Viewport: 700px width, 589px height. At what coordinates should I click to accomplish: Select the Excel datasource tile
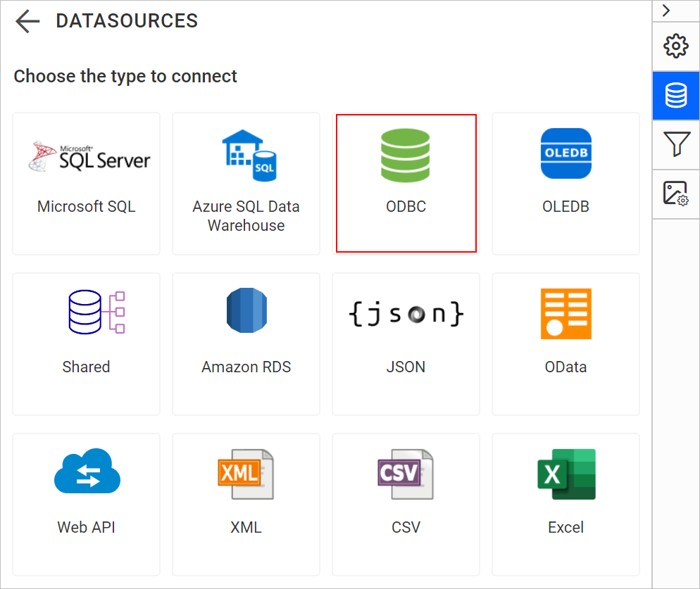pyautogui.click(x=565, y=505)
